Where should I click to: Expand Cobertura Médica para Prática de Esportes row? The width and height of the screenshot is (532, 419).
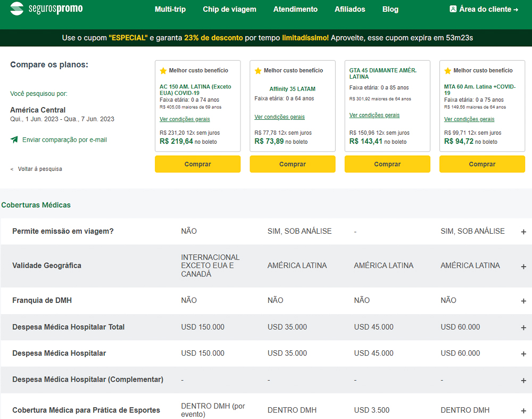(x=523, y=411)
